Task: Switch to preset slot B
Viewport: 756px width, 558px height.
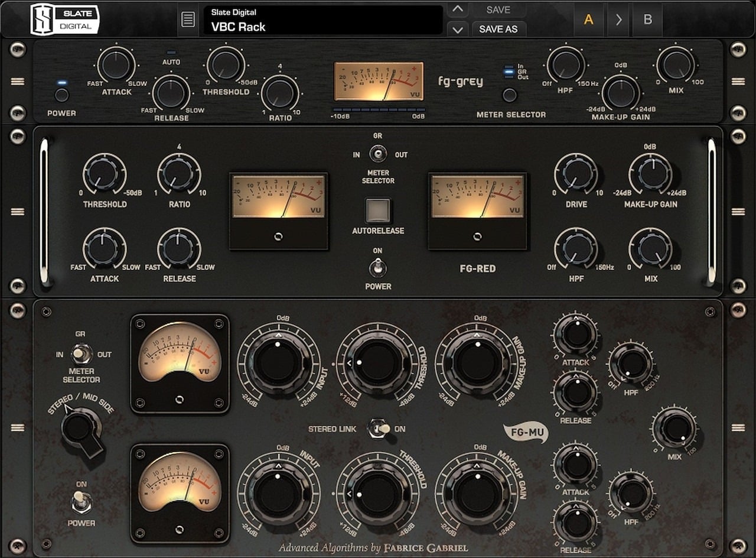Action: (x=648, y=20)
